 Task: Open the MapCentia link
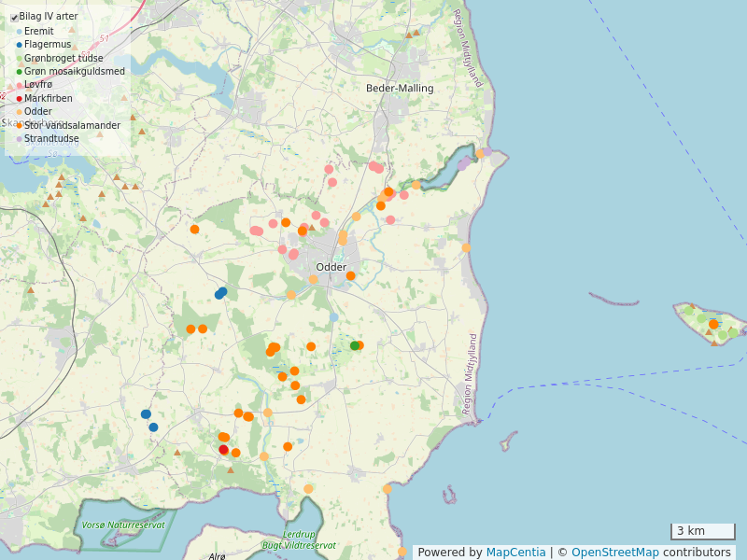[515, 553]
